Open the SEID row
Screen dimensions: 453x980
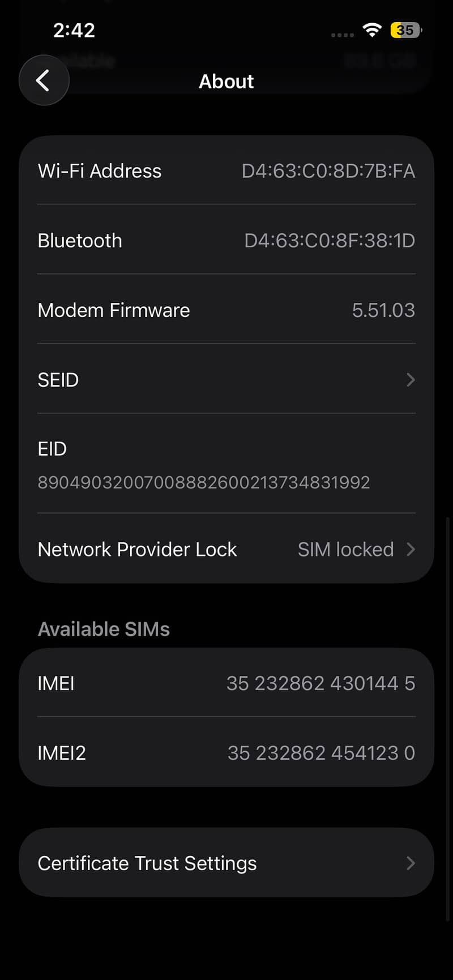pyautogui.click(x=226, y=379)
